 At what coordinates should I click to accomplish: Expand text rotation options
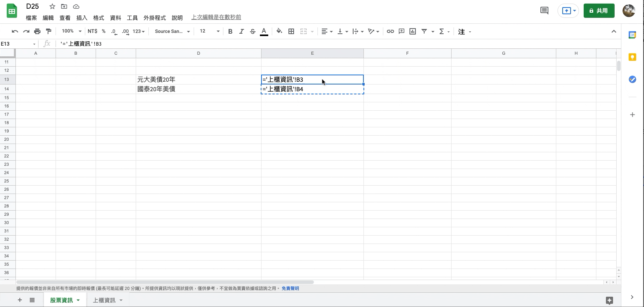373,31
